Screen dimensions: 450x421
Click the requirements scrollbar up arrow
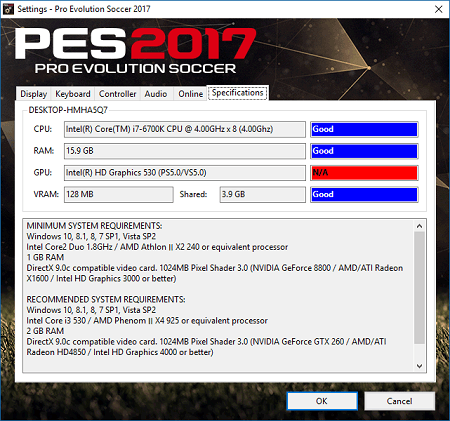pos(419,226)
